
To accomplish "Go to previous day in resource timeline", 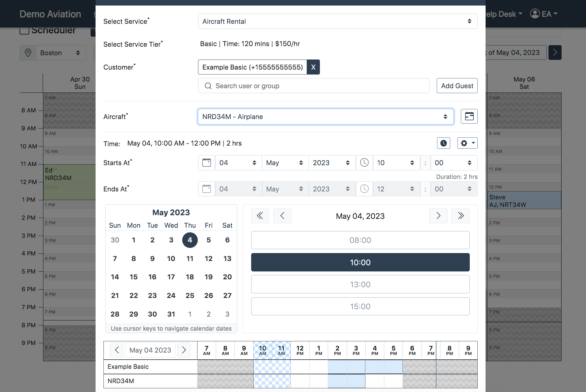I will 117,350.
